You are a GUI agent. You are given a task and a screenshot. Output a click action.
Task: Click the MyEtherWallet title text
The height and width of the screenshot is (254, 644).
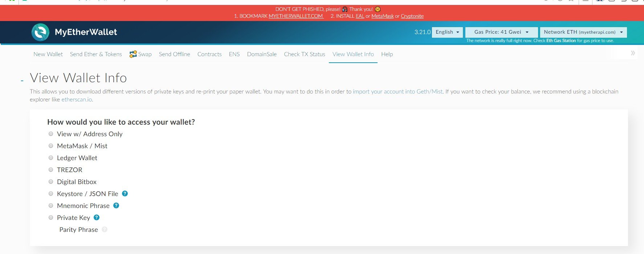click(86, 32)
